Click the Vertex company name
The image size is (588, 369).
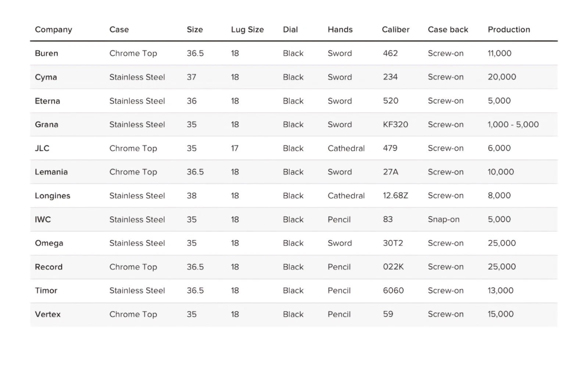[48, 314]
